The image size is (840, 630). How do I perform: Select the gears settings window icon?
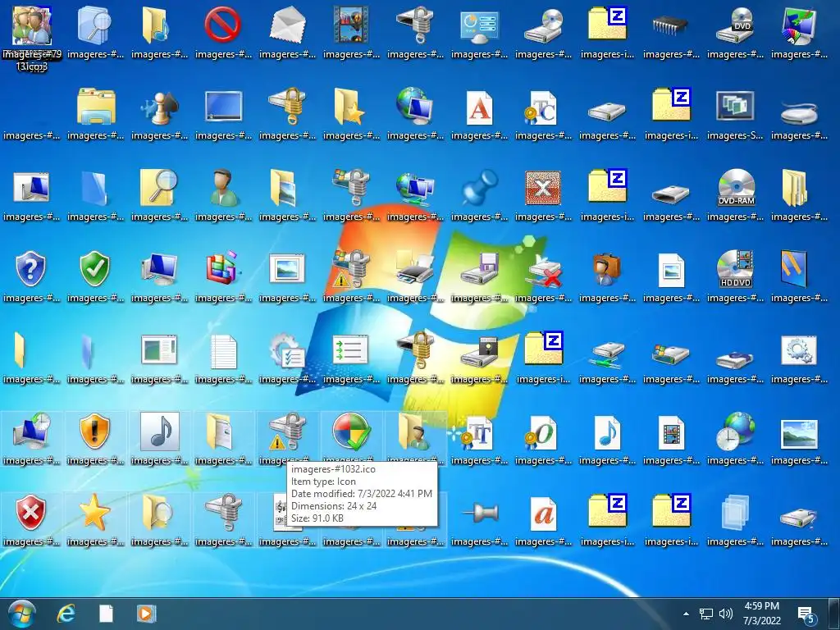799,350
